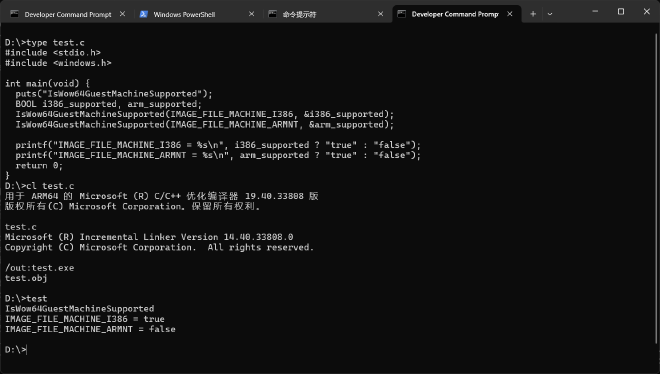Open the new tab profile dropdown
Screen dimensions: 660x374
click(x=550, y=14)
